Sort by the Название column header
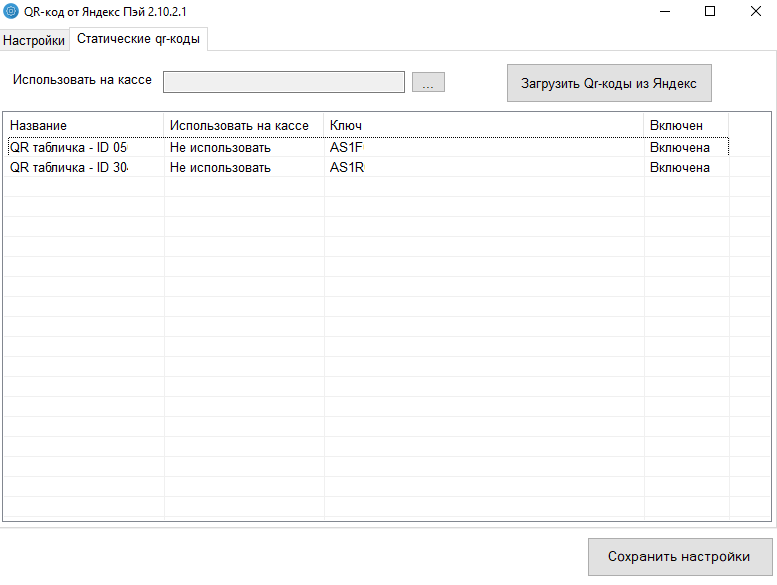 click(x=84, y=125)
